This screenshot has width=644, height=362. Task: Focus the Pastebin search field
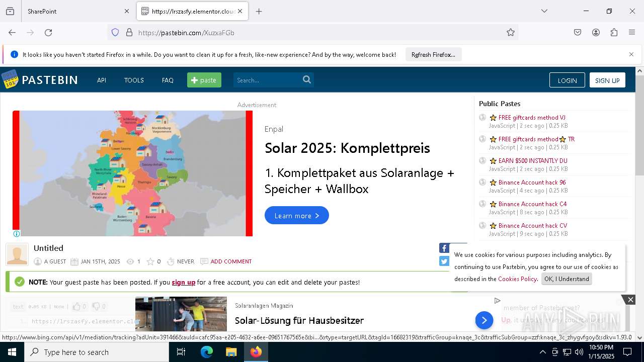point(267,80)
